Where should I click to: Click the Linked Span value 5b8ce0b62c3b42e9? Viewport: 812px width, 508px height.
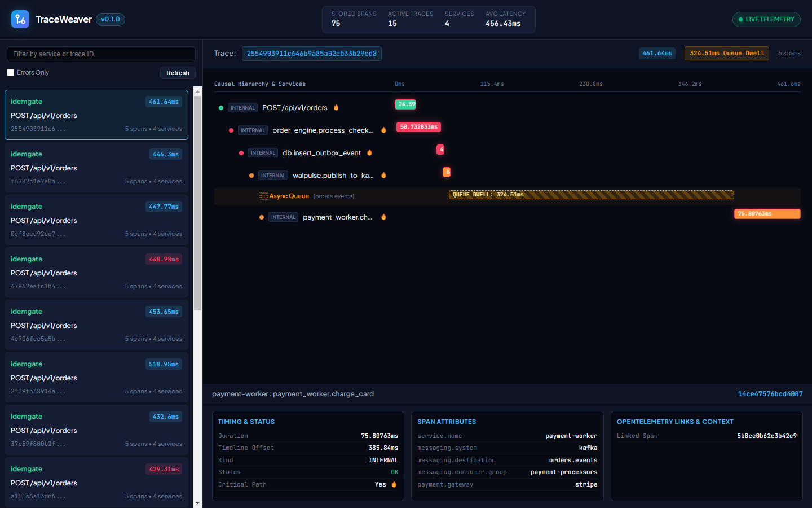pos(767,436)
